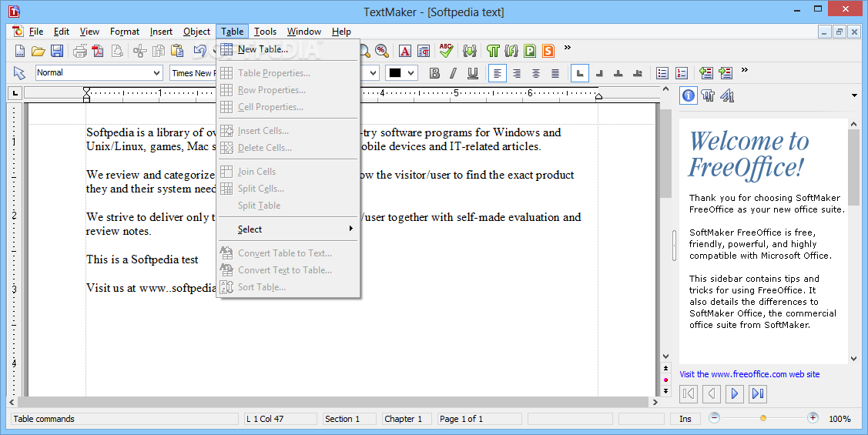
Task: Open the font size dropdown arrow
Action: pos(373,73)
